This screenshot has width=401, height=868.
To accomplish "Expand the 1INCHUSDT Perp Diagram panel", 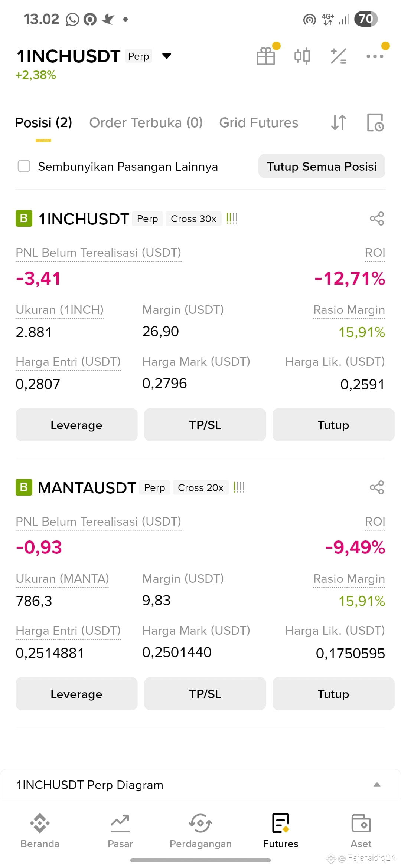I will point(200,785).
